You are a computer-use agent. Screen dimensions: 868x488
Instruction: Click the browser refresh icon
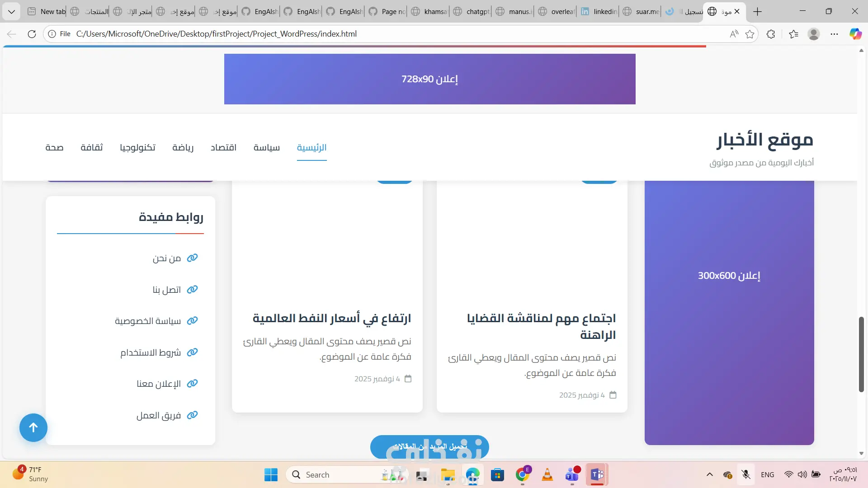point(32,34)
